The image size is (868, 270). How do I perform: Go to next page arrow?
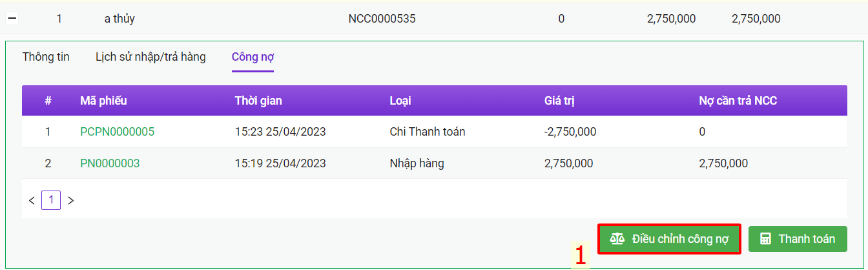point(71,201)
